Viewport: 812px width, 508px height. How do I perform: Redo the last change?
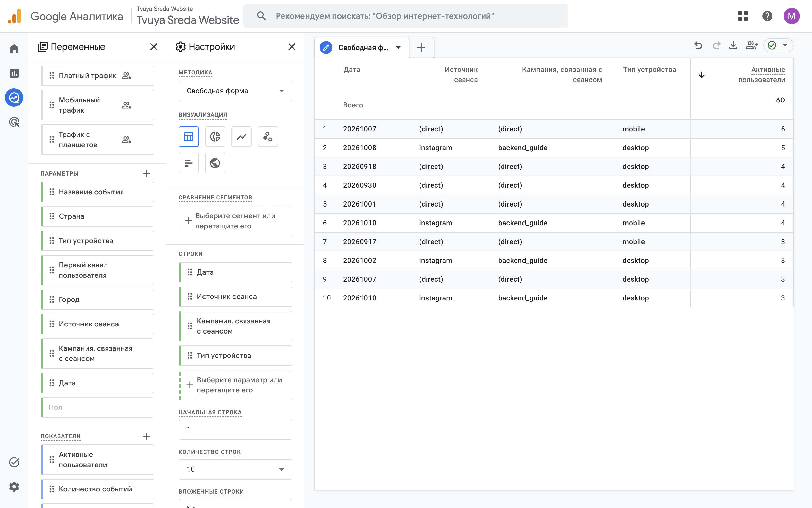pos(716,45)
